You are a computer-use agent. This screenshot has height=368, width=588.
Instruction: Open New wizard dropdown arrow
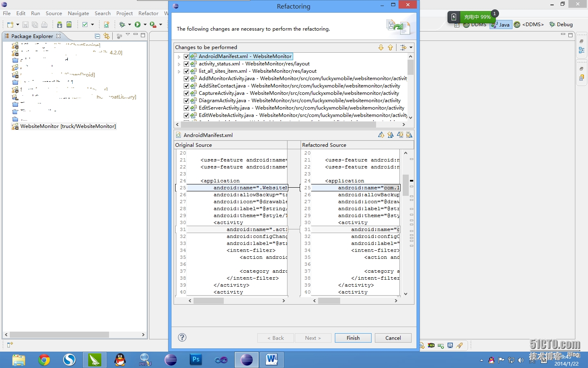(17, 25)
